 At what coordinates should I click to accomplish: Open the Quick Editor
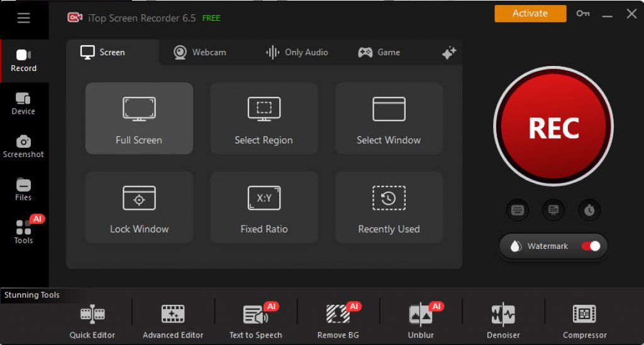[92, 320]
